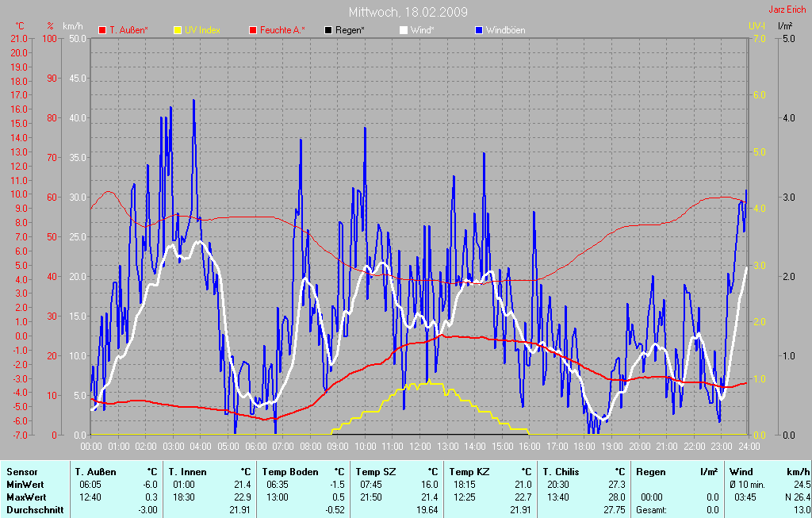Click the 'Jarz Erich' author label
This screenshot has width=812, height=518.
click(x=787, y=10)
